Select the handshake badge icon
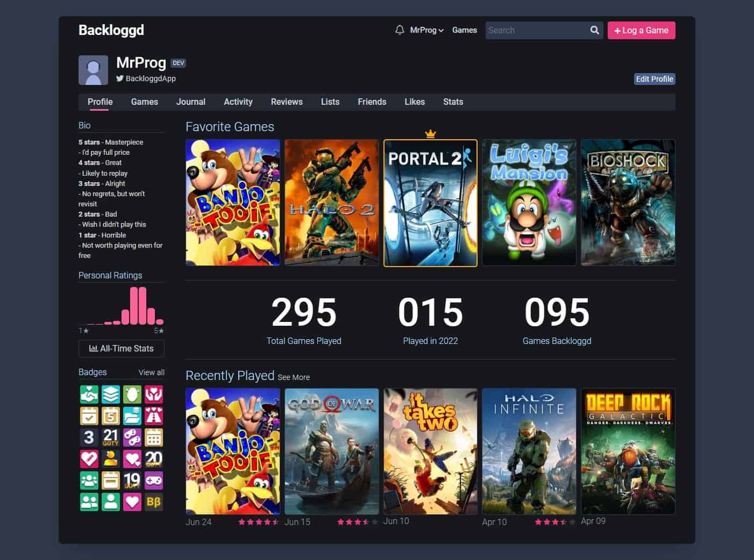754x560 pixels. (89, 394)
